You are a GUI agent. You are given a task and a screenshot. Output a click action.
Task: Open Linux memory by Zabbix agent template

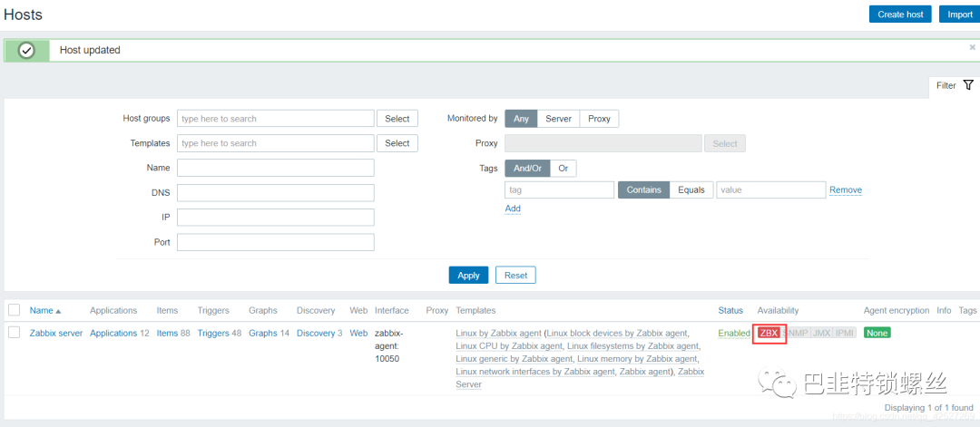coord(637,359)
